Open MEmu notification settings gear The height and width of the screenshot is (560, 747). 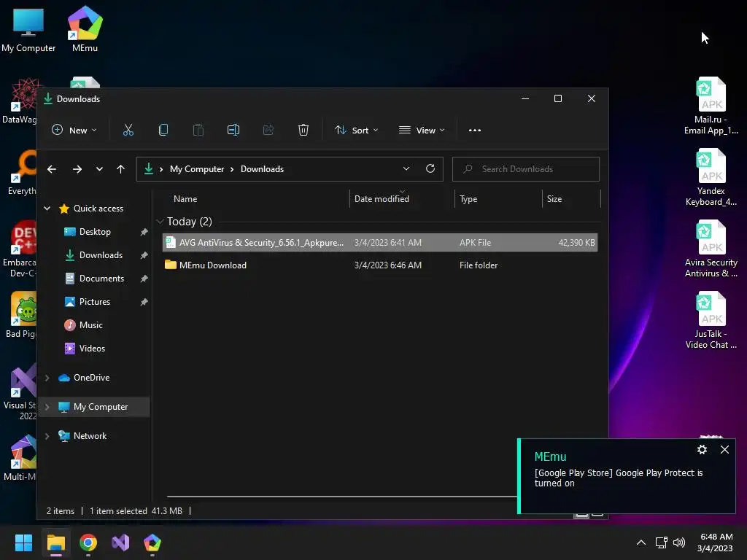[x=702, y=449]
